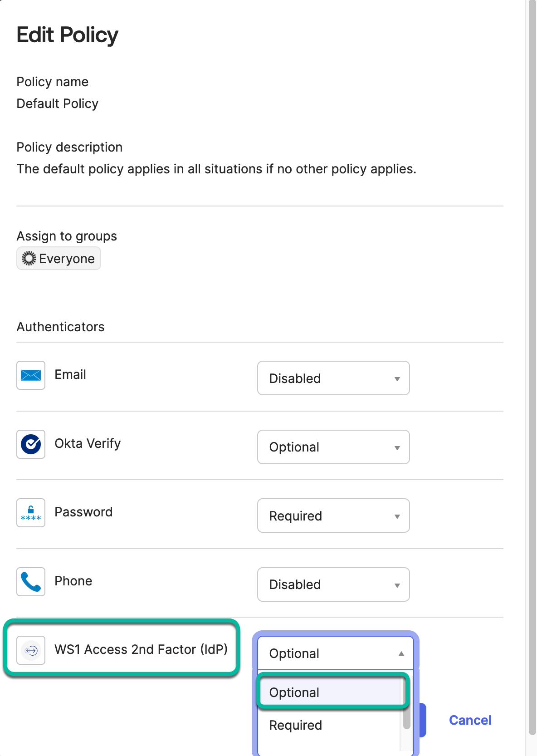Click the 'Password' authenticator label

(x=83, y=512)
